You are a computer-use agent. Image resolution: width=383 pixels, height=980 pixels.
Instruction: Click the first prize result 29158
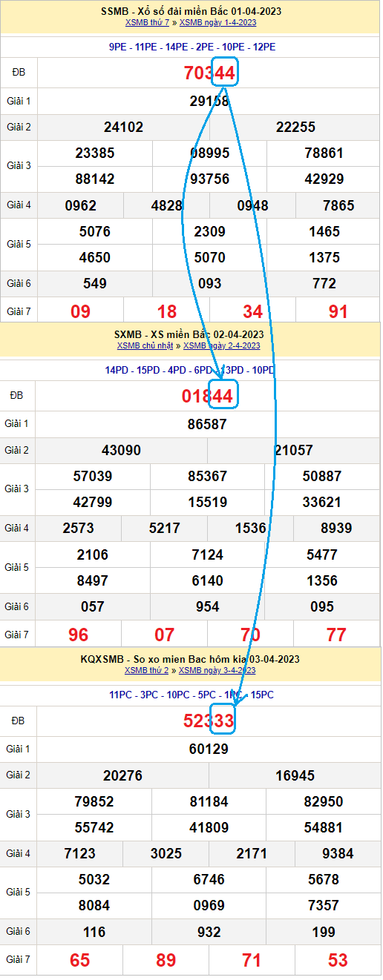(209, 102)
